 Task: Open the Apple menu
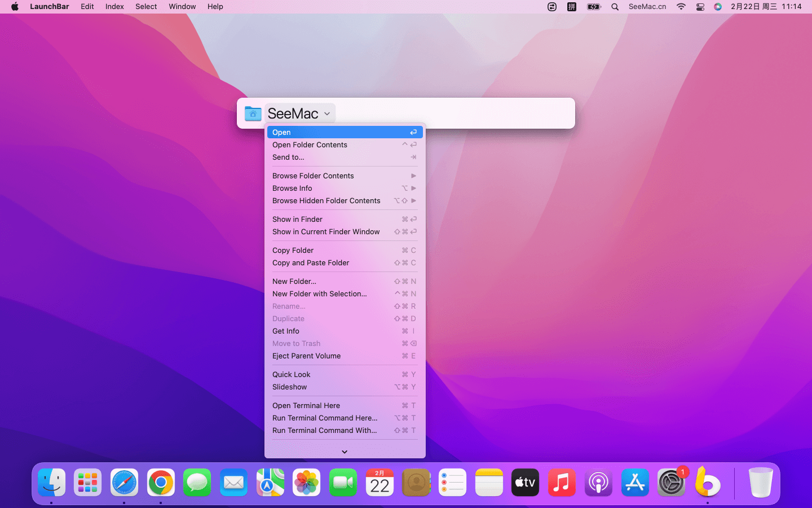click(15, 7)
